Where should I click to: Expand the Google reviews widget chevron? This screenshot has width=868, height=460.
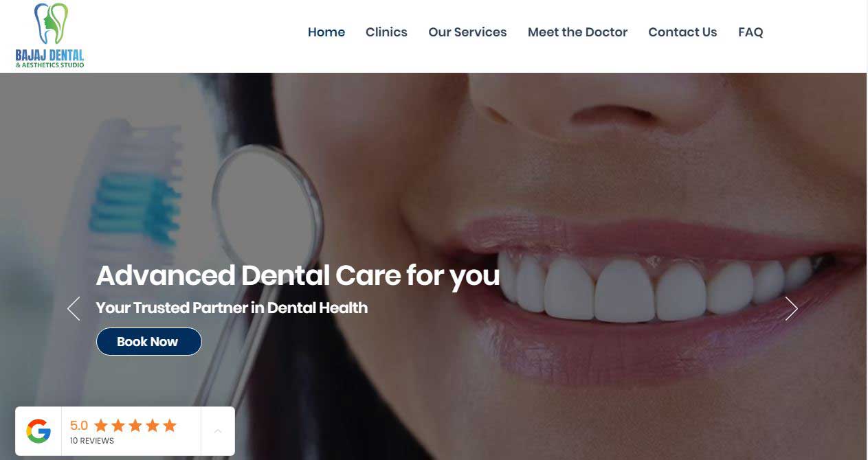(x=218, y=431)
